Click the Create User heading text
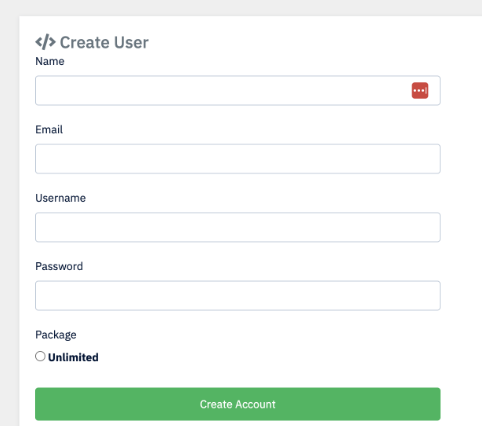 [x=104, y=42]
